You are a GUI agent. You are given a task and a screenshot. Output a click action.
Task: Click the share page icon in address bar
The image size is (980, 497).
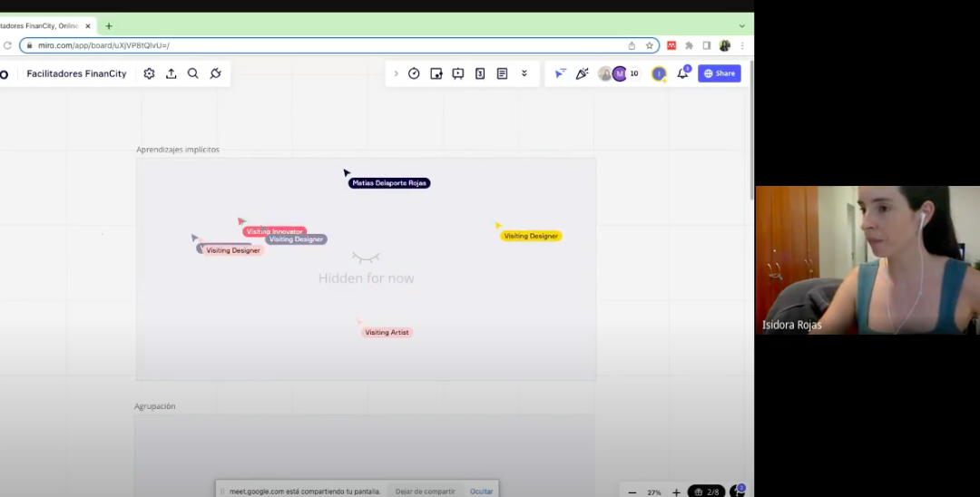(632, 45)
